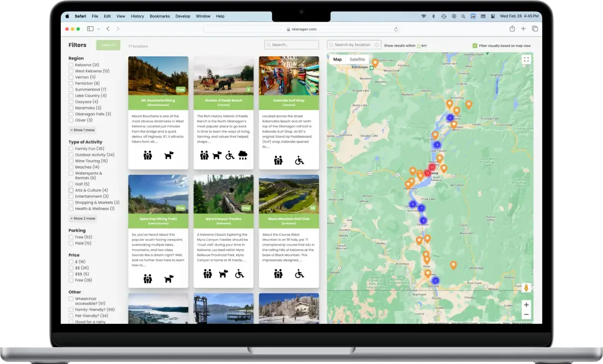
Task: Open the Safari share icon
Action: point(512,29)
